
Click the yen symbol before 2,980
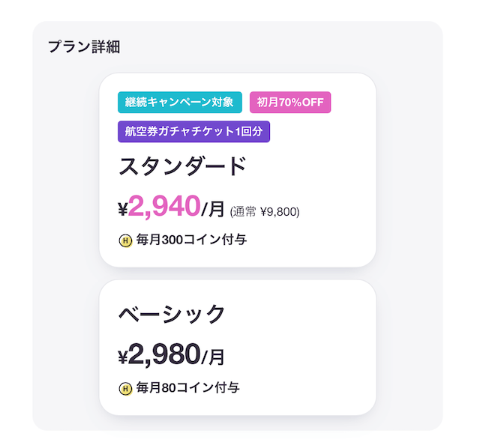tap(123, 357)
